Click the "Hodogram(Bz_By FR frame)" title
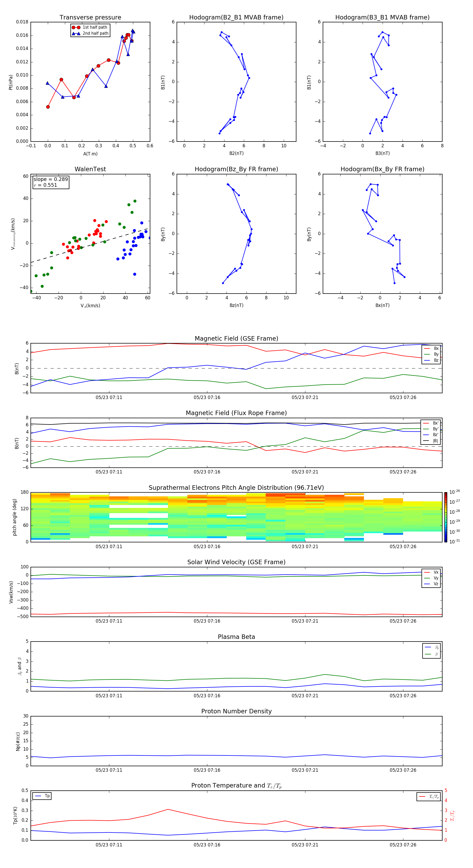 coord(236,169)
